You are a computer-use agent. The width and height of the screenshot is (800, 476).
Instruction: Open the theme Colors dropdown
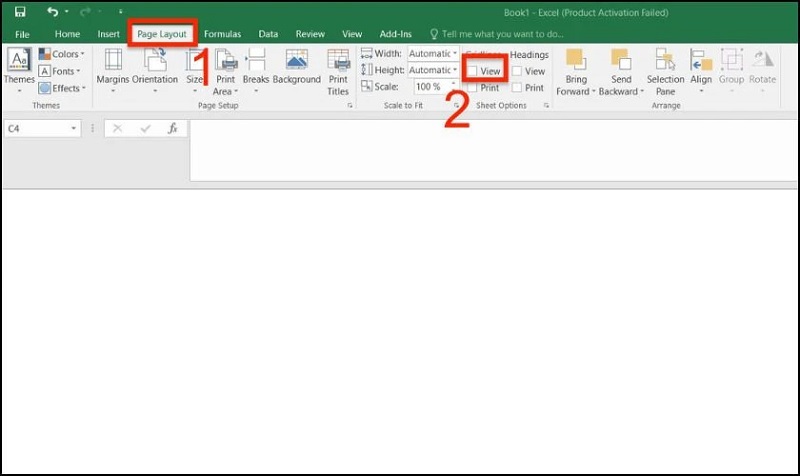(62, 54)
